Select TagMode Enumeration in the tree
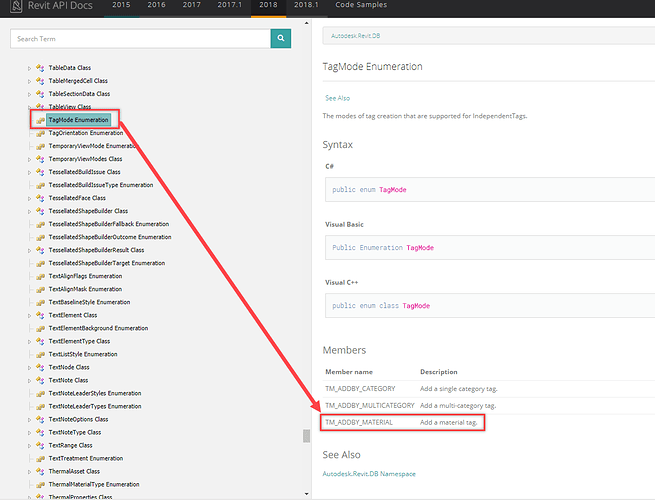This screenshot has height=500, width=655. pos(79,120)
